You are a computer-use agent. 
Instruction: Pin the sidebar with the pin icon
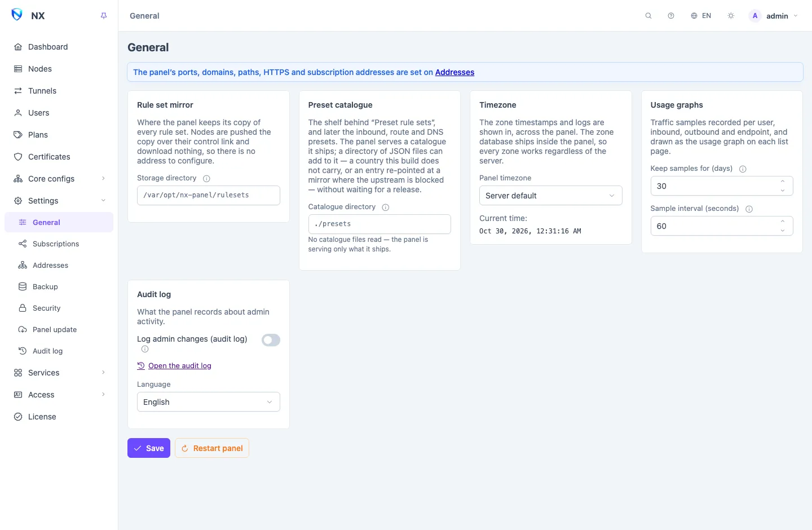(104, 16)
